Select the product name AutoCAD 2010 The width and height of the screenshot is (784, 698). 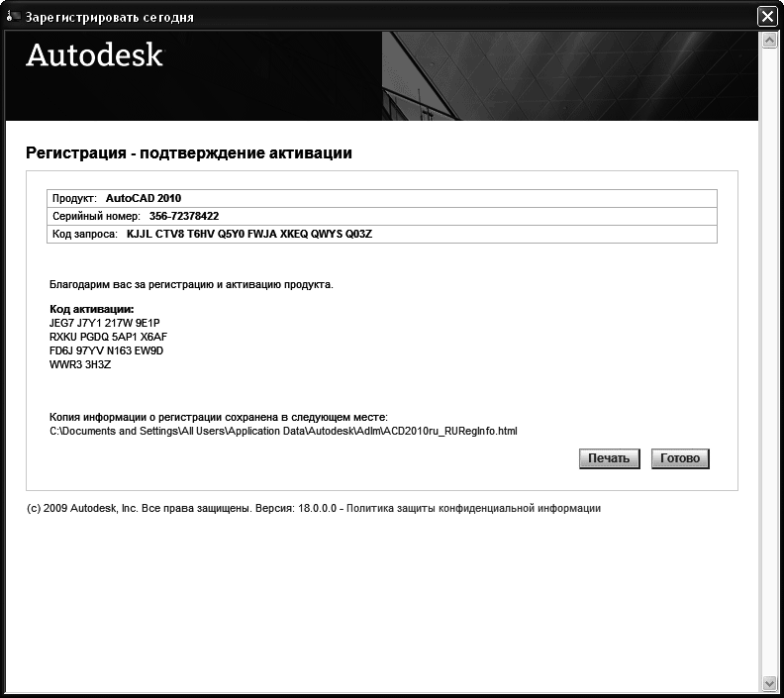click(x=144, y=198)
